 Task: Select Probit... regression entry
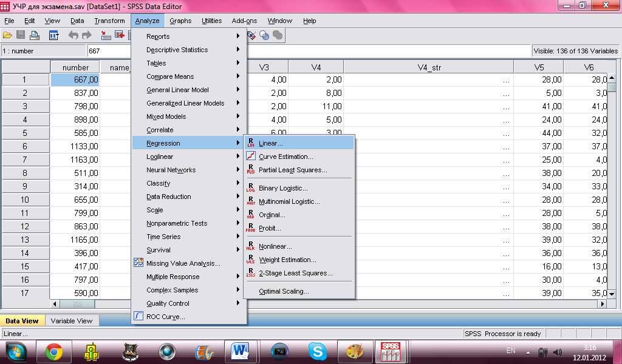299,228
